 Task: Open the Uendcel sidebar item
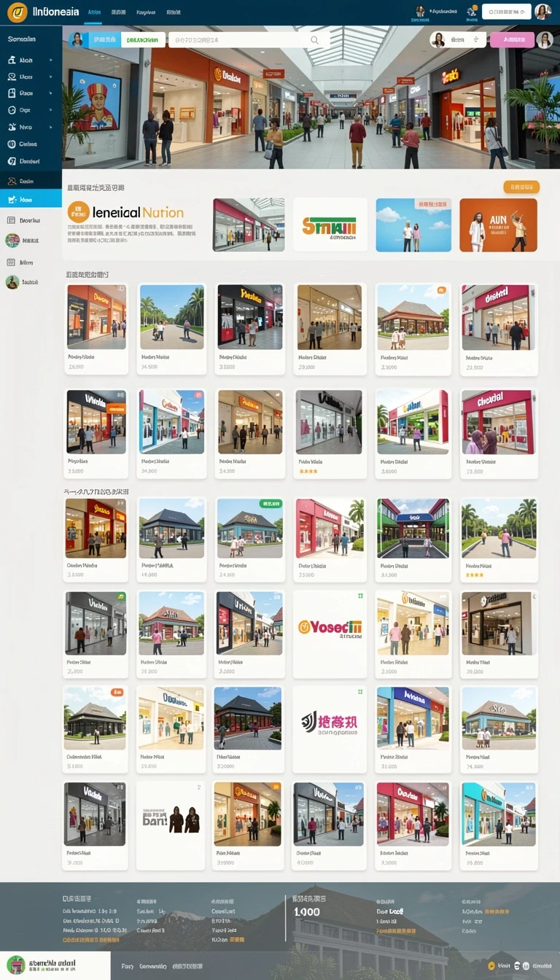31,161
